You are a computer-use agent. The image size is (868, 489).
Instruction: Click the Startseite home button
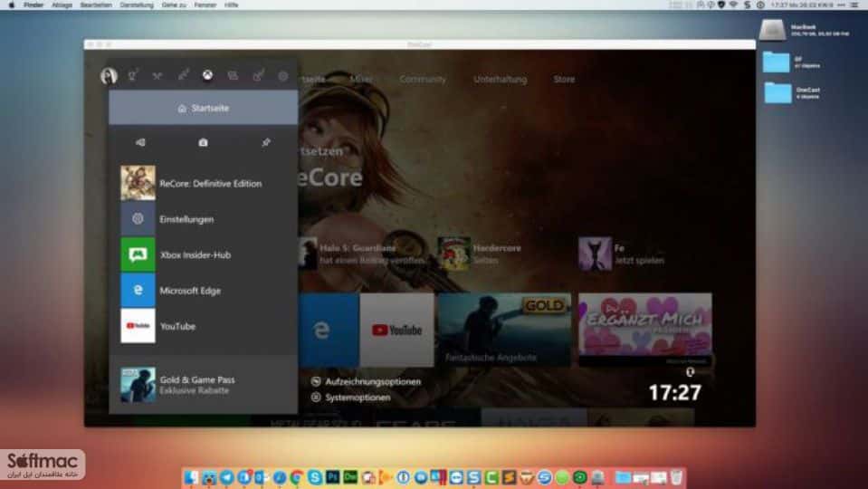[x=203, y=108]
